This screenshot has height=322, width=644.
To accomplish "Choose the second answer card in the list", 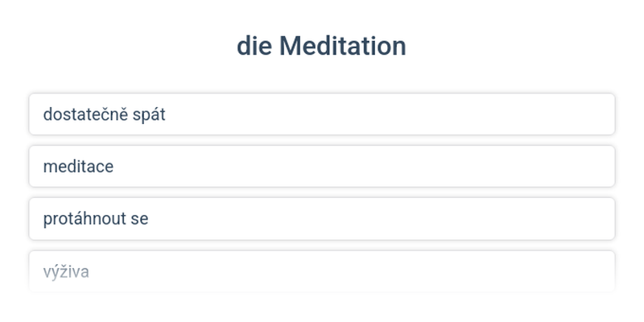I will pos(322,167).
